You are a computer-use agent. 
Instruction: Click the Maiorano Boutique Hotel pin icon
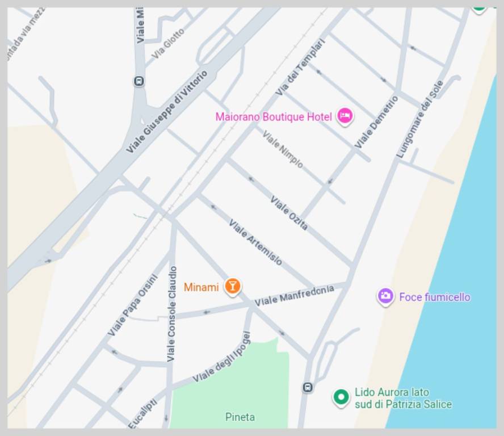345,116
